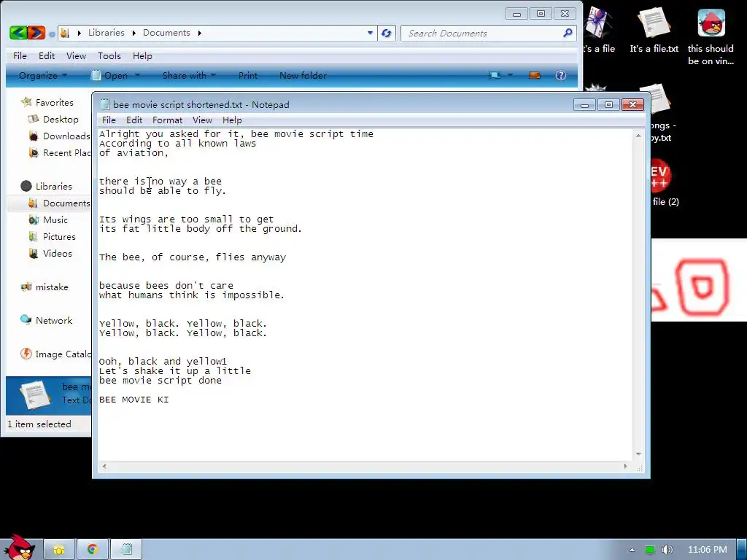Select the mistake item in navigation pane

point(44,287)
